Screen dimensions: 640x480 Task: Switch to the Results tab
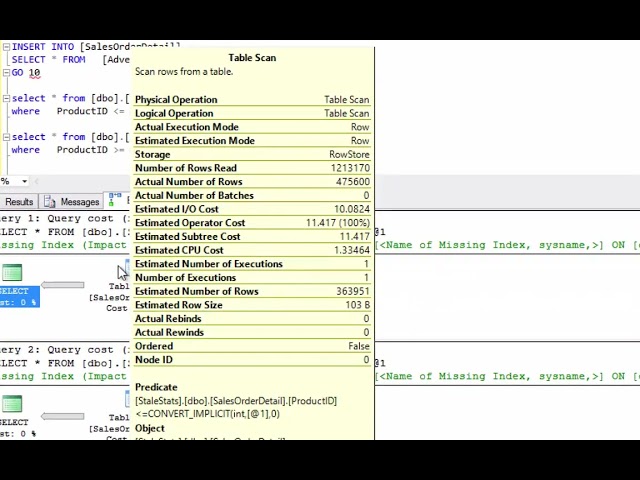(19, 202)
